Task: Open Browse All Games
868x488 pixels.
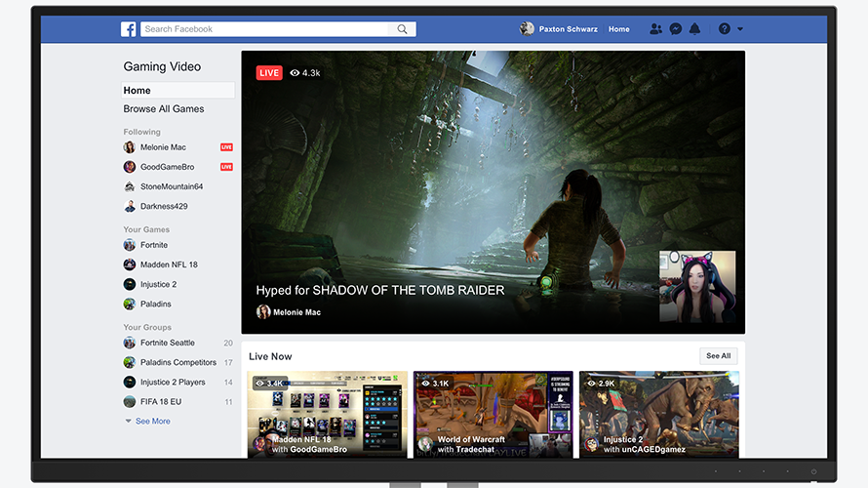Action: point(164,109)
